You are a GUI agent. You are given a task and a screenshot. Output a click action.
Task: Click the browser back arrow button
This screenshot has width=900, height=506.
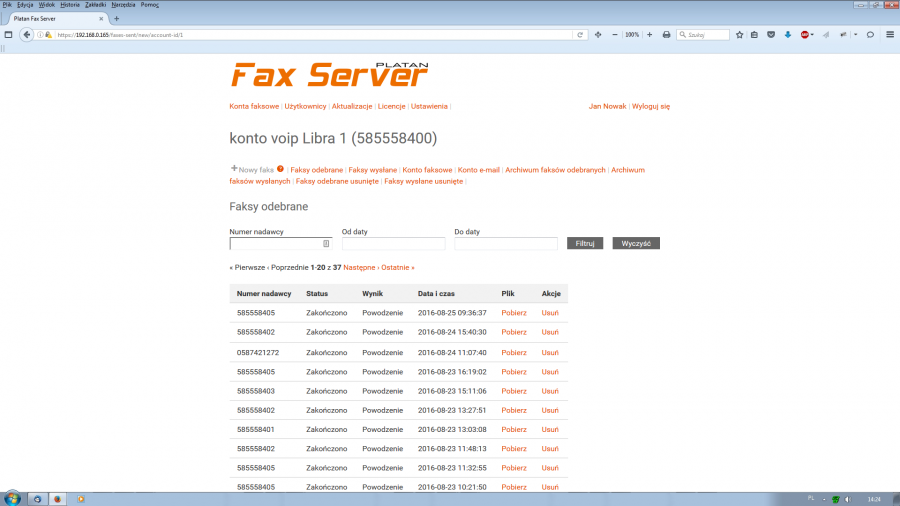(x=27, y=34)
